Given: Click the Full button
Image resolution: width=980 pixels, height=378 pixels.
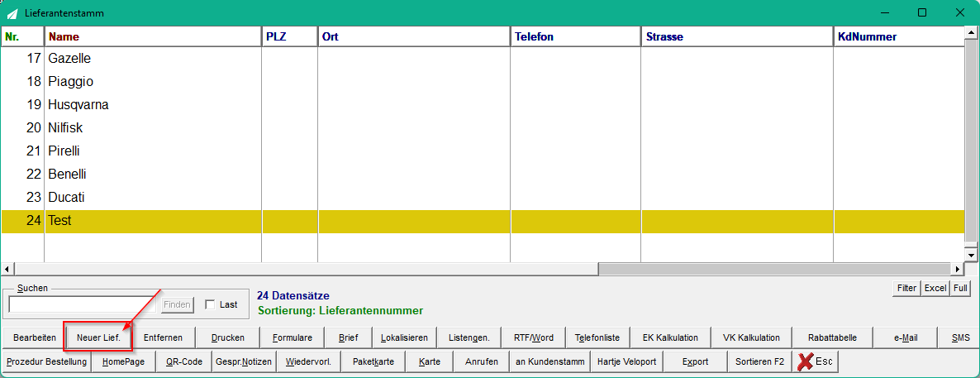Looking at the screenshot, I should pyautogui.click(x=959, y=288).
